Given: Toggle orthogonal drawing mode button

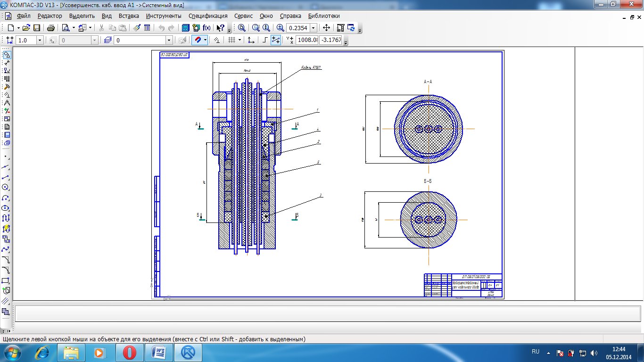Looking at the screenshot, I should point(265,40).
